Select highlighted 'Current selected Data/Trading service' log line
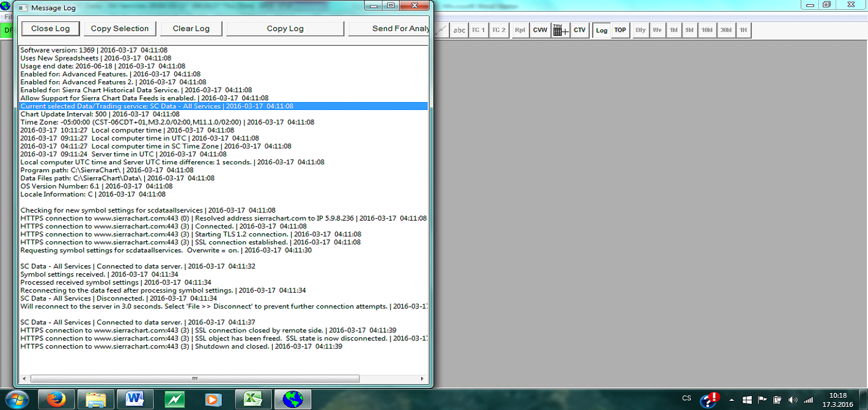Image resolution: width=868 pixels, height=410 pixels. click(223, 106)
